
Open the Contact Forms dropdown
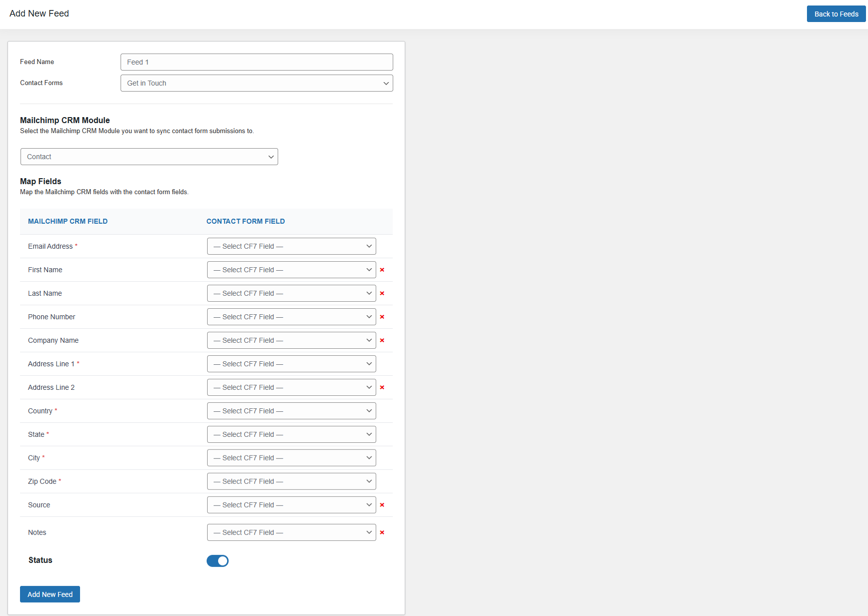click(x=257, y=83)
